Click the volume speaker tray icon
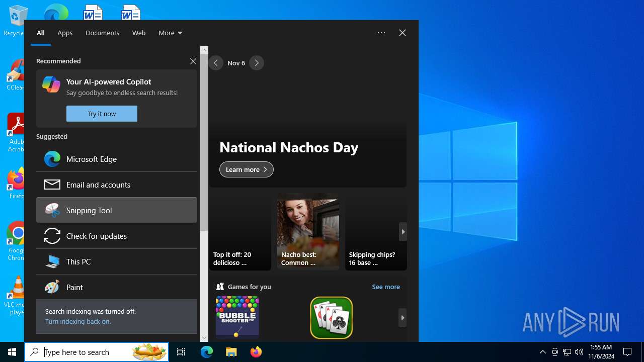The image size is (644, 362). point(579,352)
